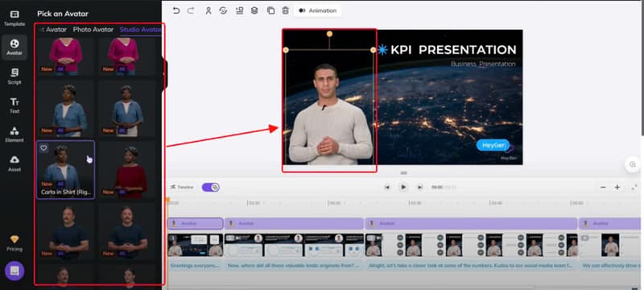Pick right pink sweater woman avatar
Viewport: 644px width, 290px height.
click(x=127, y=56)
